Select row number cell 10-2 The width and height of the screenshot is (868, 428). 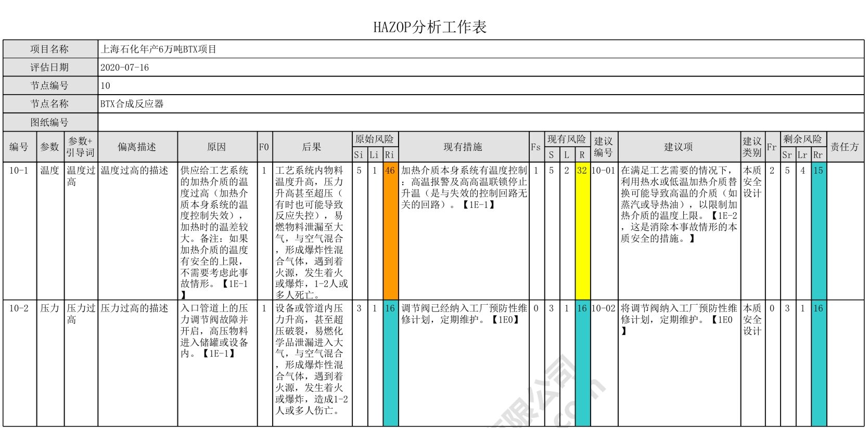click(x=19, y=363)
